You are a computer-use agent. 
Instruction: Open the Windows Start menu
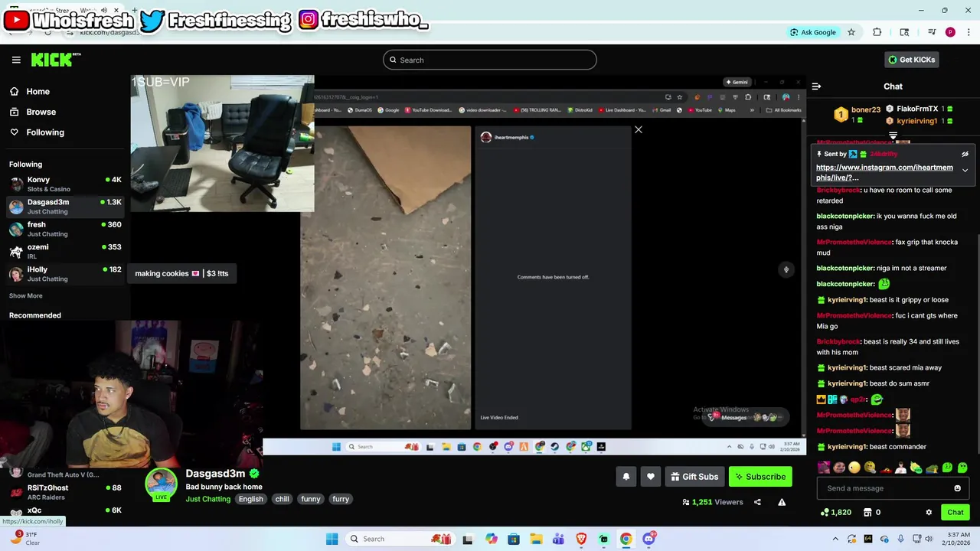click(332, 539)
